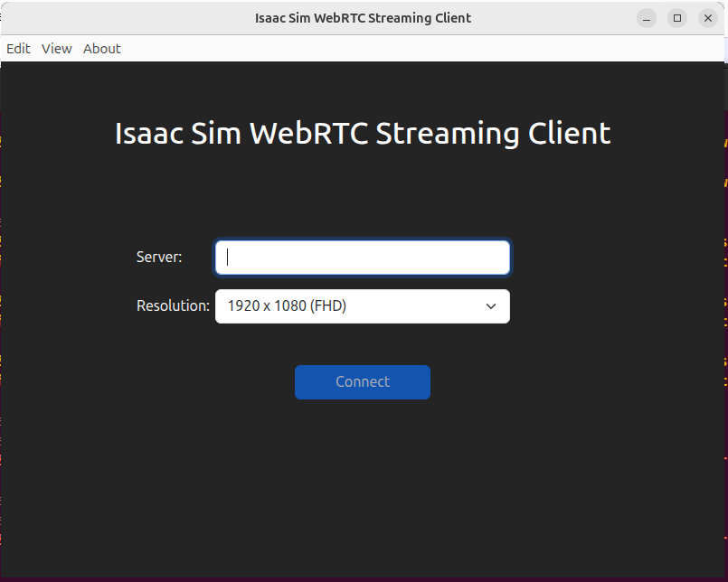Open the About menu

[x=102, y=49]
